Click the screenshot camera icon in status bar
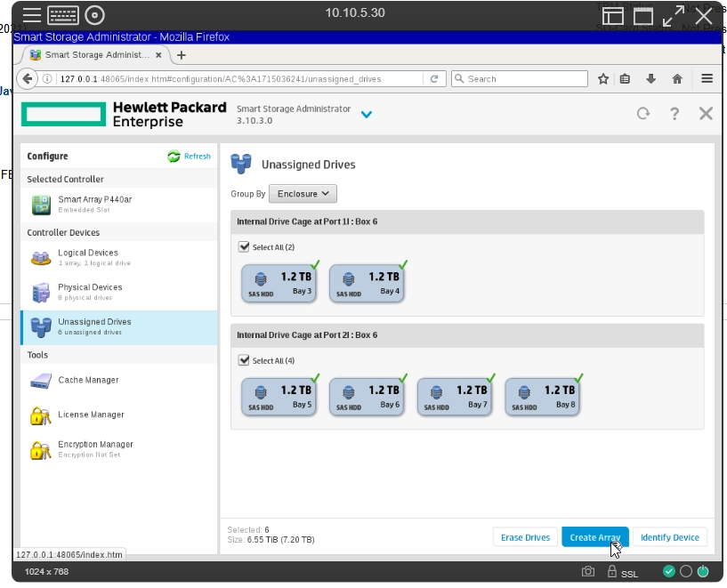727x588 pixels. pos(588,572)
